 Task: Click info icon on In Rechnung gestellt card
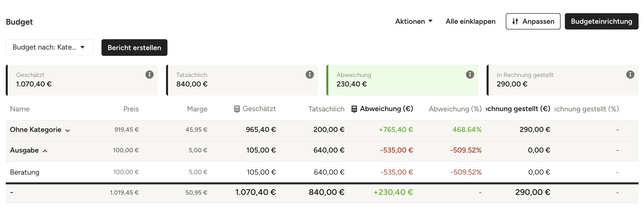(630, 75)
